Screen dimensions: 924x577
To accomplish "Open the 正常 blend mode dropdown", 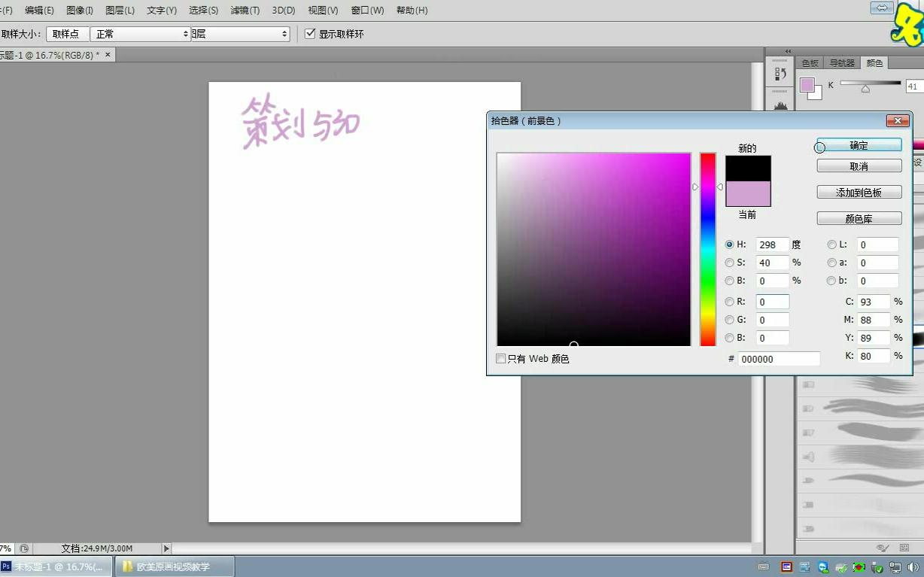I will pos(141,33).
